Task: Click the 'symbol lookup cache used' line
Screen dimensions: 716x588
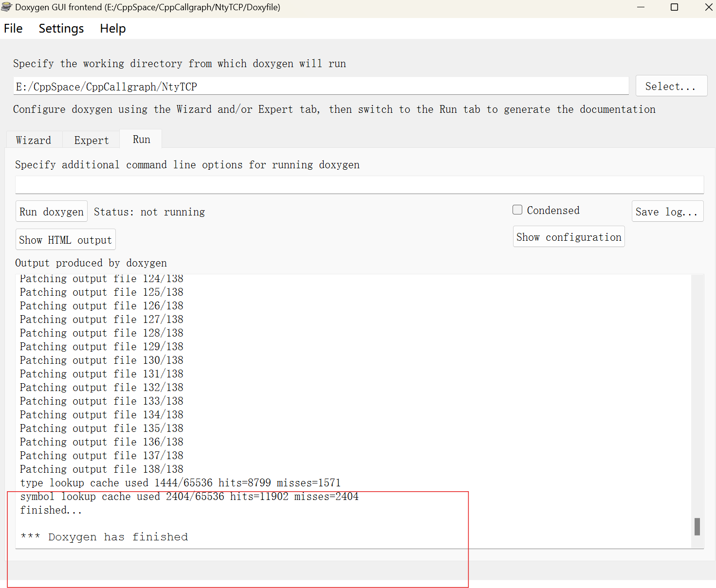Action: pos(189,496)
